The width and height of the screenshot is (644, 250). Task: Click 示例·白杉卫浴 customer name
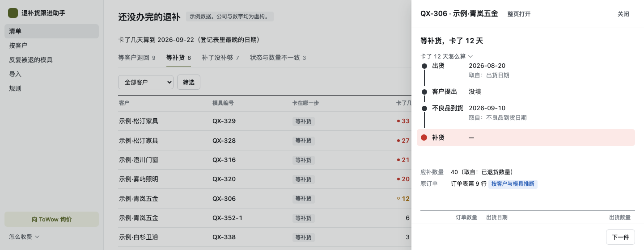click(x=139, y=237)
